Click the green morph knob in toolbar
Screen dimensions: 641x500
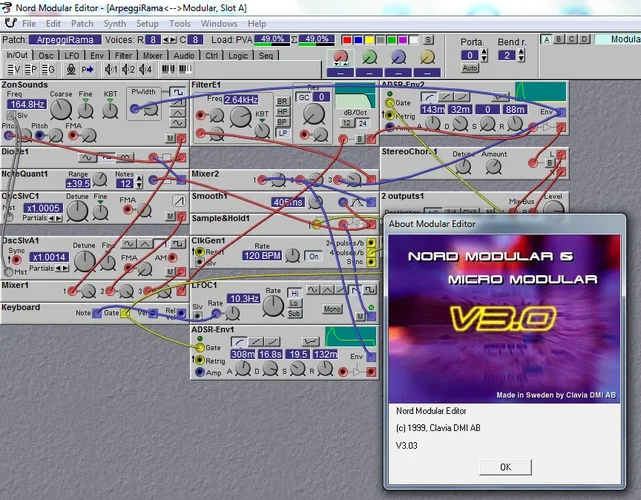[370, 57]
